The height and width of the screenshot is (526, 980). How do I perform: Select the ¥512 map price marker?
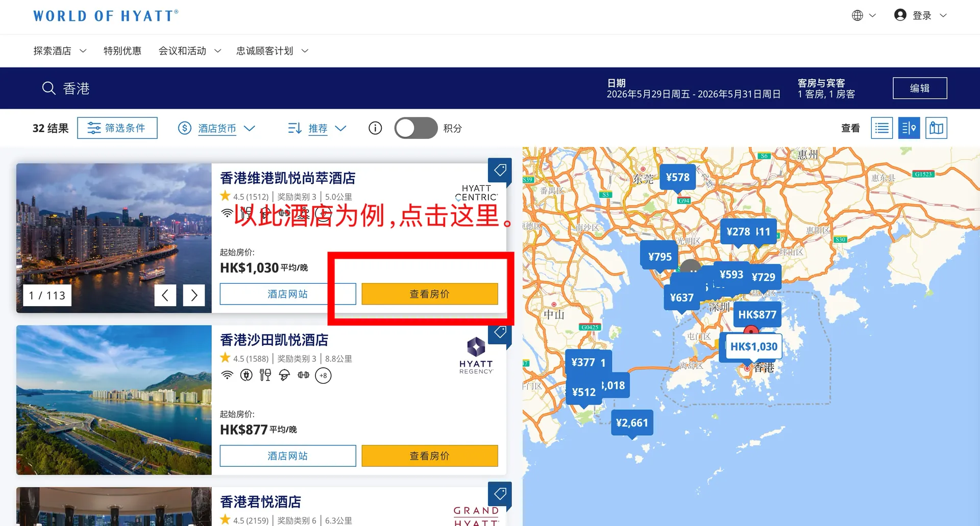584,392
